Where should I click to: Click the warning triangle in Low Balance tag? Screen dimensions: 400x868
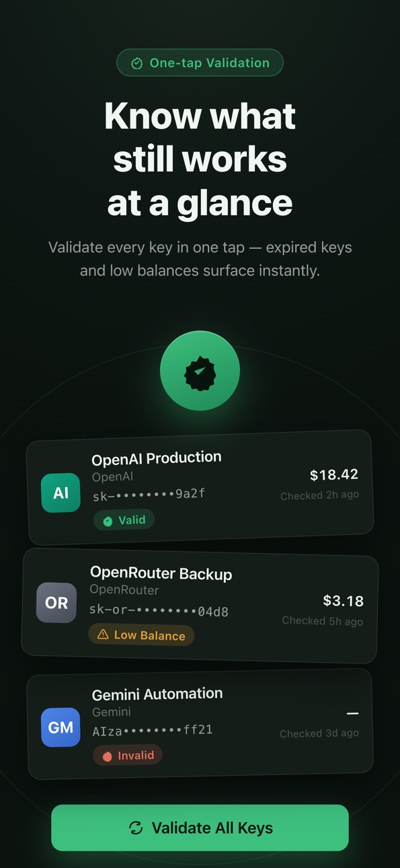(103, 635)
